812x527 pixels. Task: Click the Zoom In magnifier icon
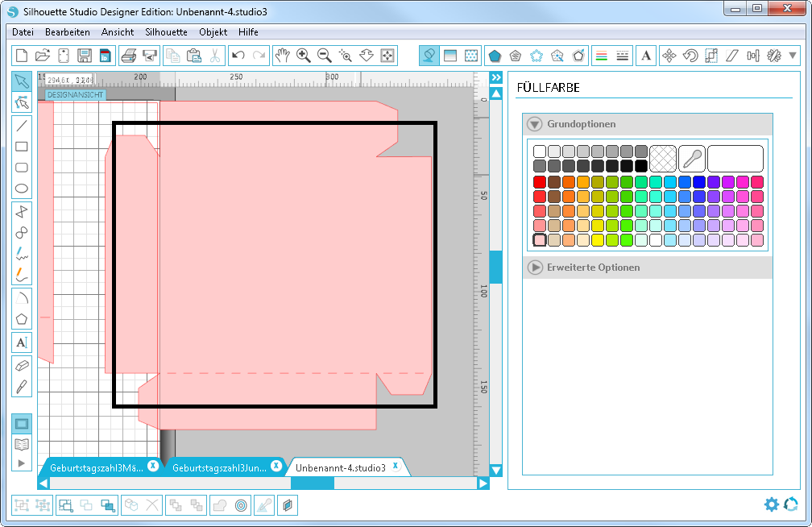point(304,56)
